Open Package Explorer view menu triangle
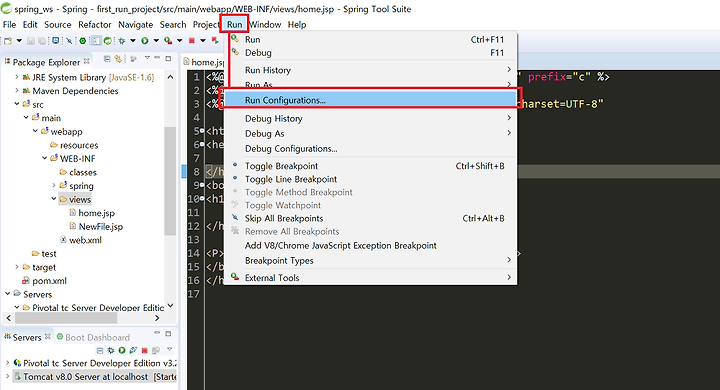Viewport: 720px width, 390px height. point(147,58)
